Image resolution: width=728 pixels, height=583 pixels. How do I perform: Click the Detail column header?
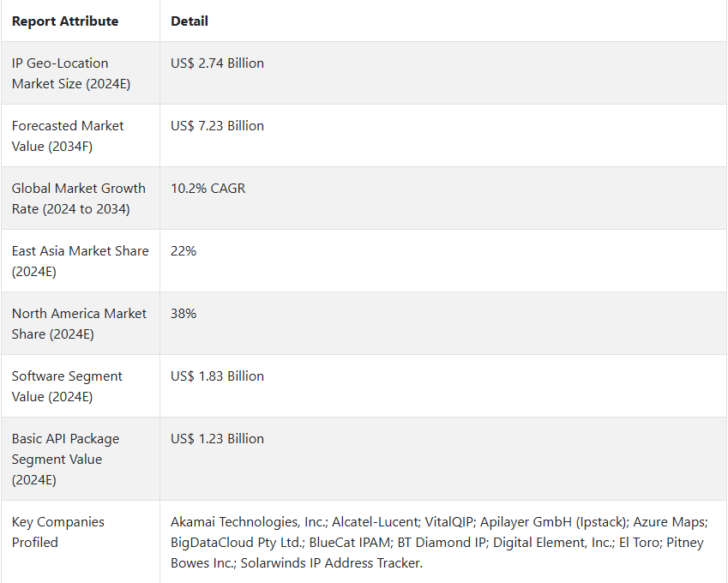pos(190,21)
